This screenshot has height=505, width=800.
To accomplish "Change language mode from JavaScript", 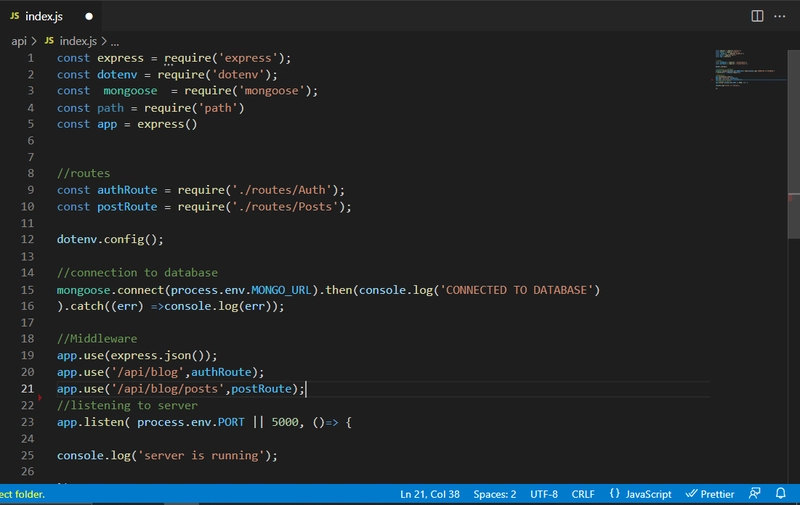I will coord(648,494).
